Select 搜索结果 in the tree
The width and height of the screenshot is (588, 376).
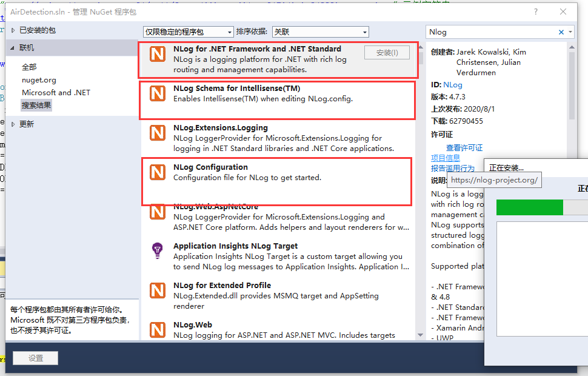(36, 106)
